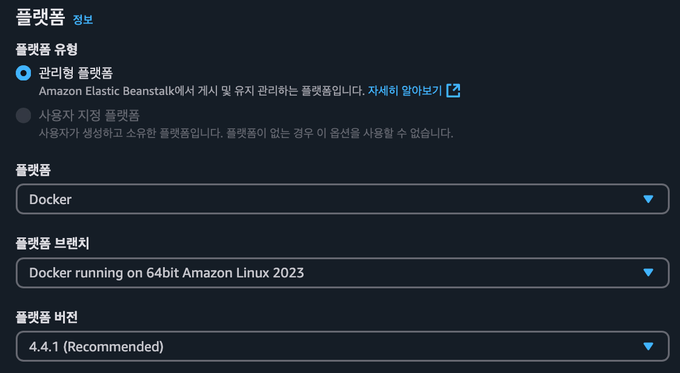Click the 플랫폼 버전 field label
This screenshot has height=373, width=680.
click(x=47, y=317)
